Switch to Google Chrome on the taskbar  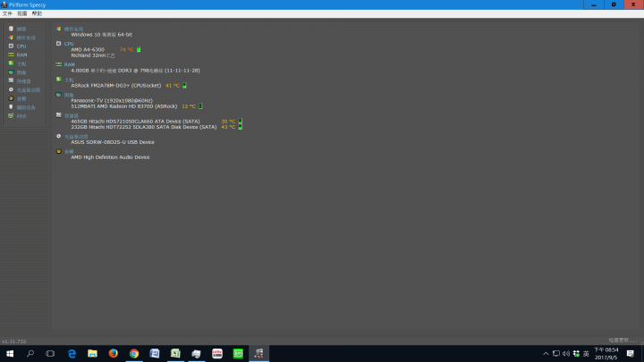tap(134, 353)
